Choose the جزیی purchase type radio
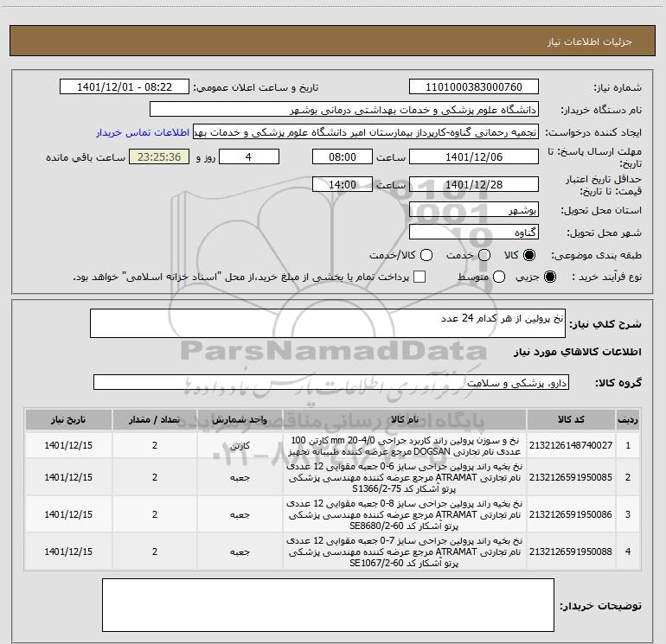 coord(549,277)
